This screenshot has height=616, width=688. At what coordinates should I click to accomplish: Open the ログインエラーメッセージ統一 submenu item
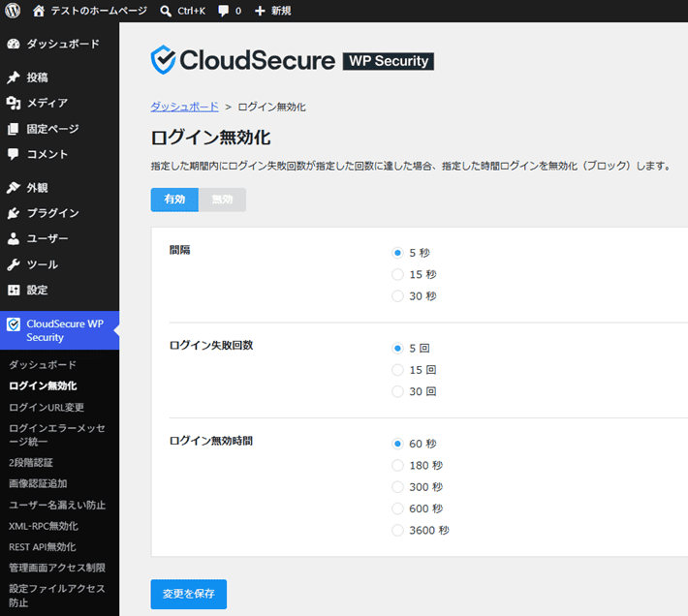(x=57, y=435)
